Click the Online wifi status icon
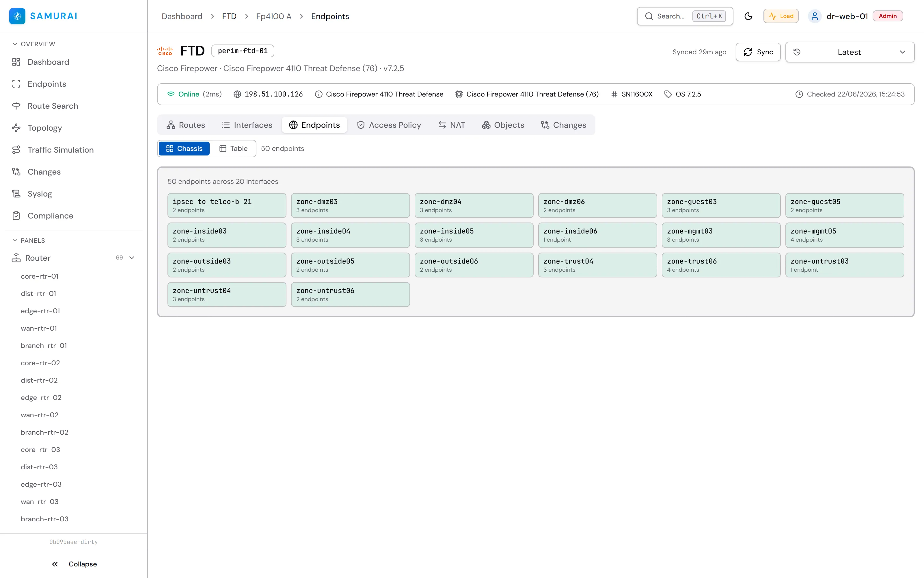 click(x=171, y=94)
